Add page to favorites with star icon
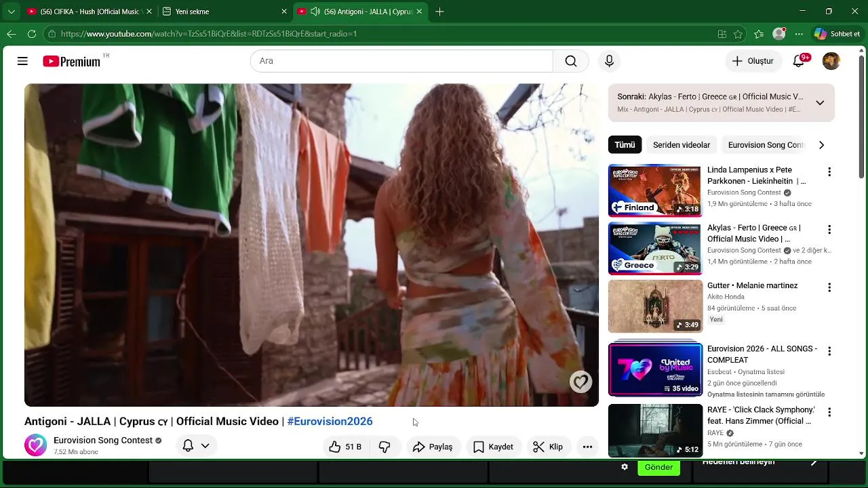Image resolution: width=868 pixels, height=488 pixels. [738, 34]
